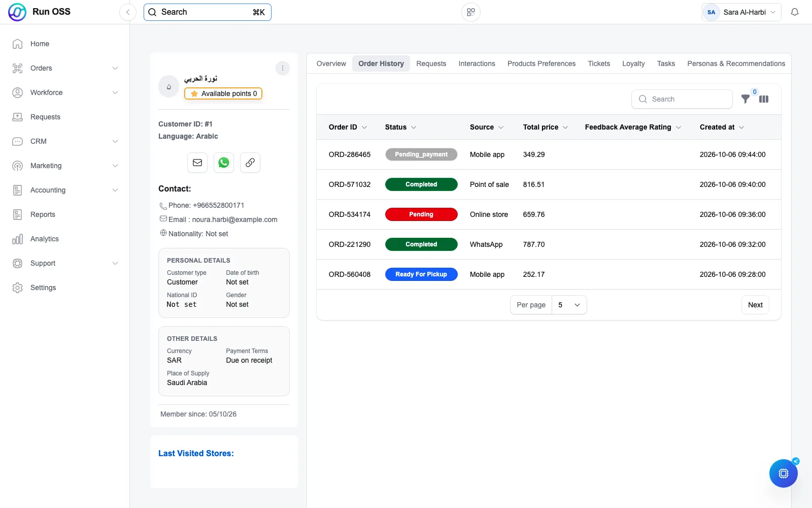Viewport: 812px width, 508px height.
Task: Sort by Source column chevron
Action: pyautogui.click(x=501, y=127)
